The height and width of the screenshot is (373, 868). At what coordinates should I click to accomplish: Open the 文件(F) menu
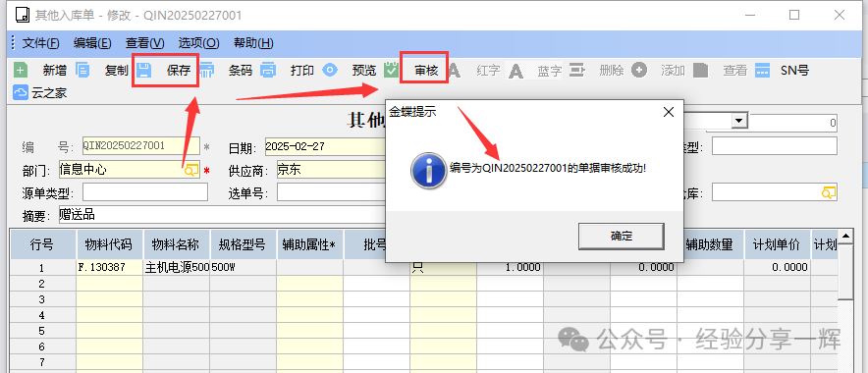click(40, 42)
